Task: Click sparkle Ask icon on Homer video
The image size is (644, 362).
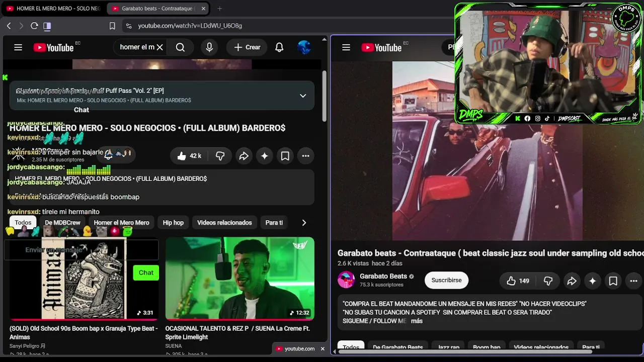Action: pyautogui.click(x=264, y=156)
